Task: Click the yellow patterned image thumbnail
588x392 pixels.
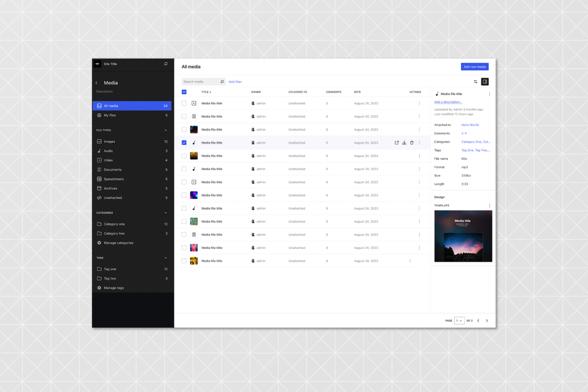Action: tap(194, 261)
